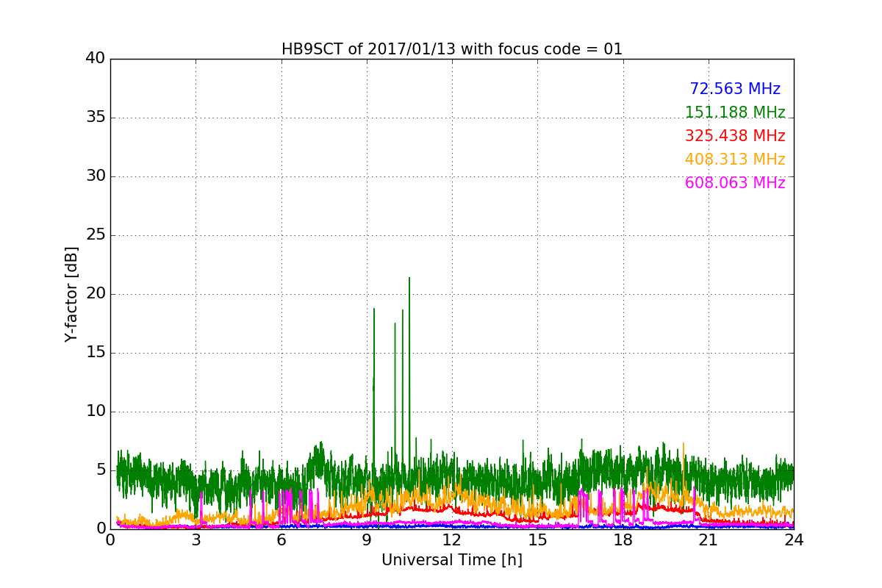Viewport: 882px width, 588px height.
Task: Select the 608.063 MHz legend label
Action: (735, 183)
